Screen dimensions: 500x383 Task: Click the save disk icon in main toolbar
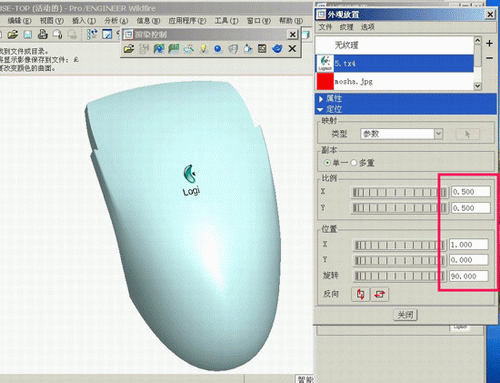(28, 34)
